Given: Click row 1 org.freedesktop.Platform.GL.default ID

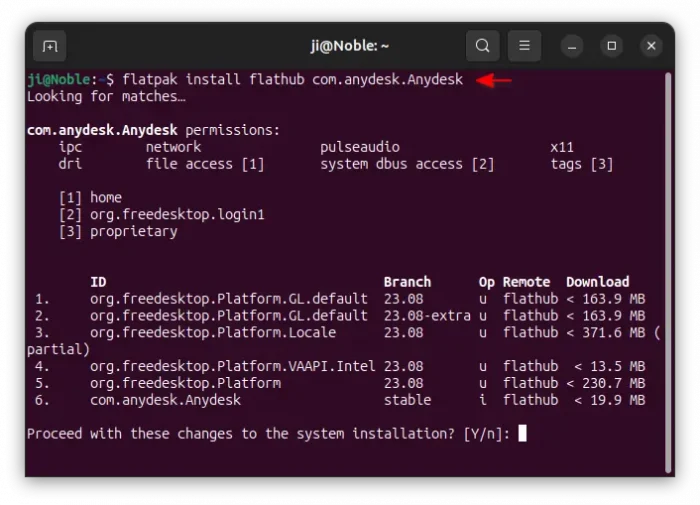Looking at the screenshot, I should pyautogui.click(x=229, y=299).
